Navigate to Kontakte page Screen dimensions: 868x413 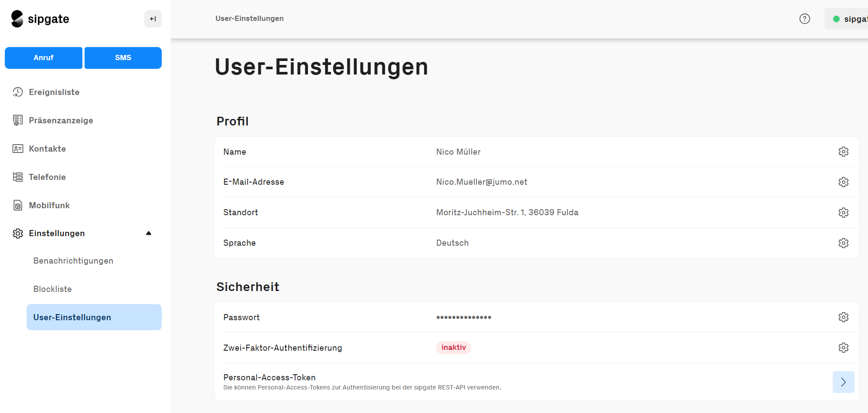coord(47,149)
